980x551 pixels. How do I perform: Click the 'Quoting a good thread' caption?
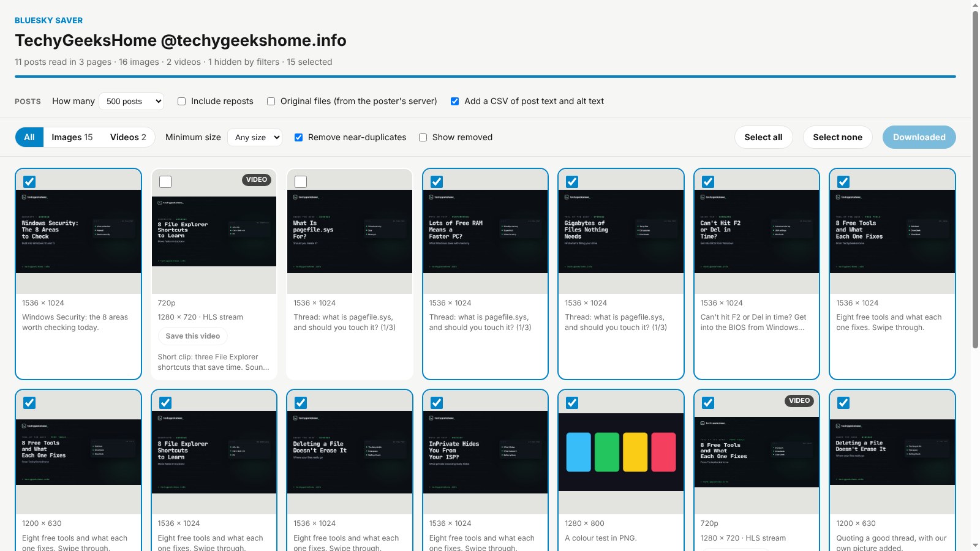891,542
